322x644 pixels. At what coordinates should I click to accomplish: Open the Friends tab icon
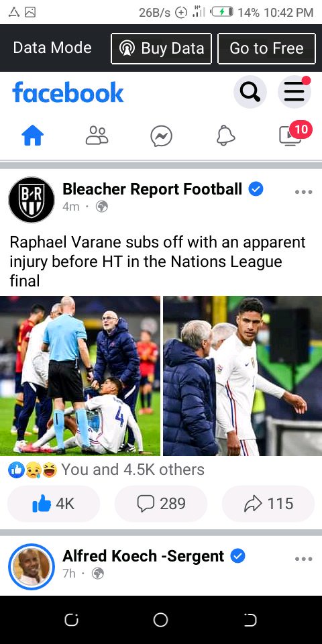(x=97, y=136)
